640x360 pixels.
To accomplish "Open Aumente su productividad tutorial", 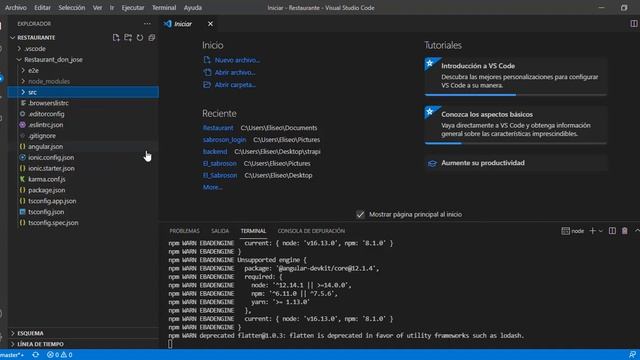I will point(516,163).
